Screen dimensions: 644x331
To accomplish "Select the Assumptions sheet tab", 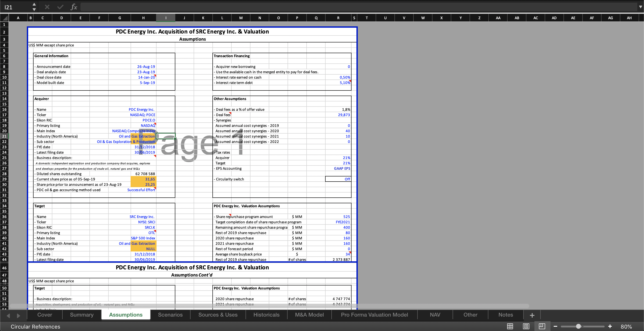I will [126, 315].
